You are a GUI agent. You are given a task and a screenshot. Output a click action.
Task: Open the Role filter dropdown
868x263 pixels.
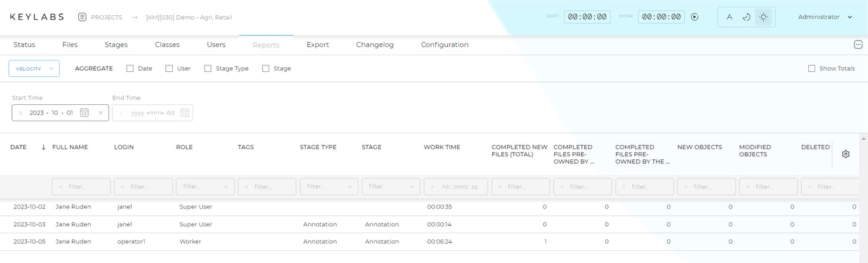205,187
